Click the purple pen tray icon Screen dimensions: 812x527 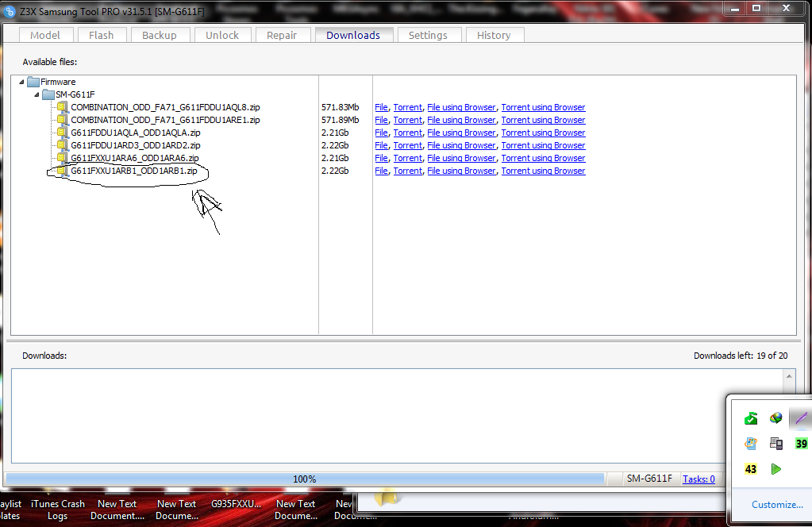(x=801, y=417)
